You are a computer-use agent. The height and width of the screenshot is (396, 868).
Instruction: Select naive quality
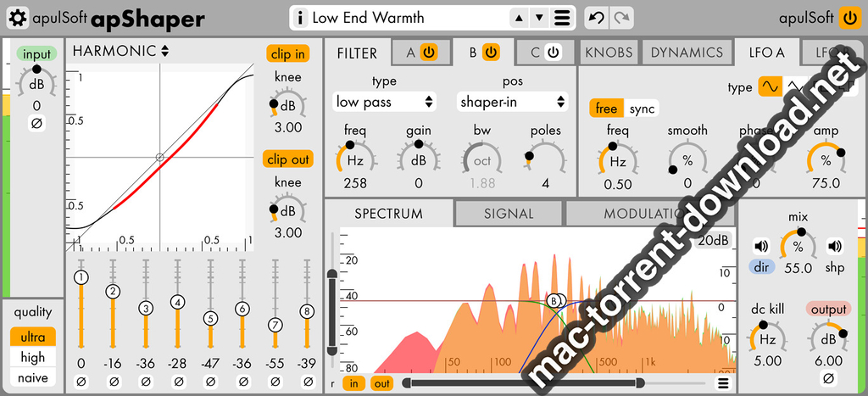coord(33,378)
